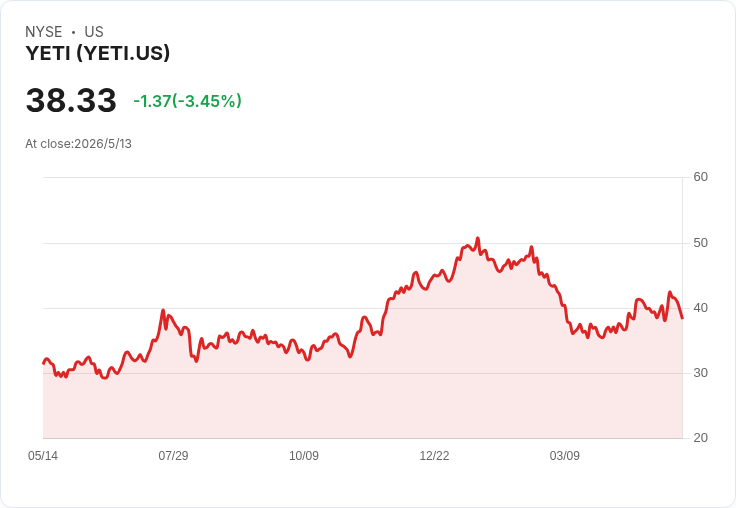This screenshot has height=508, width=736.
Task: Click the leftmost start of the price line
Action: [43, 363]
